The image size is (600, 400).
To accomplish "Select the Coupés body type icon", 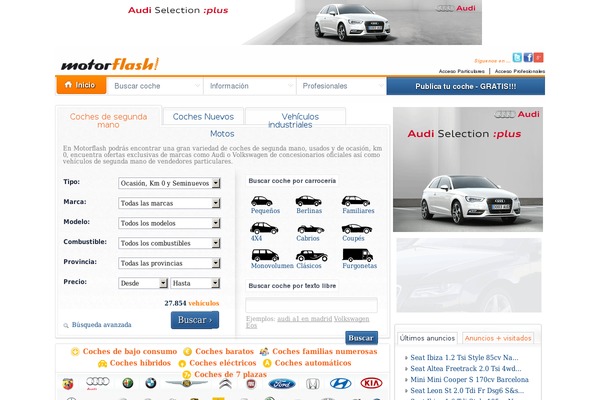I will tap(357, 229).
